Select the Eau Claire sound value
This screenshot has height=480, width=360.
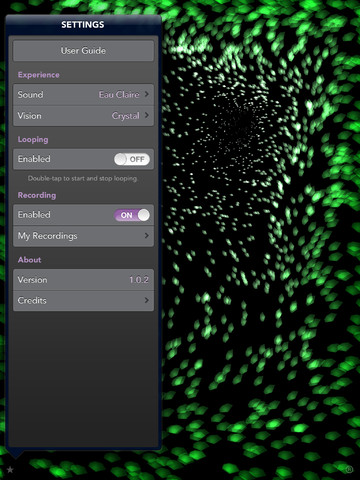119,95
